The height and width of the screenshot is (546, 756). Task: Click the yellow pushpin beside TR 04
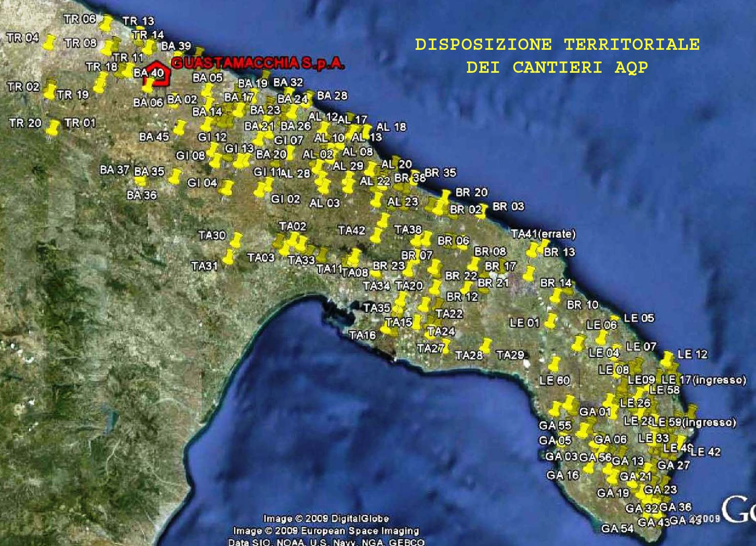[x=48, y=42]
